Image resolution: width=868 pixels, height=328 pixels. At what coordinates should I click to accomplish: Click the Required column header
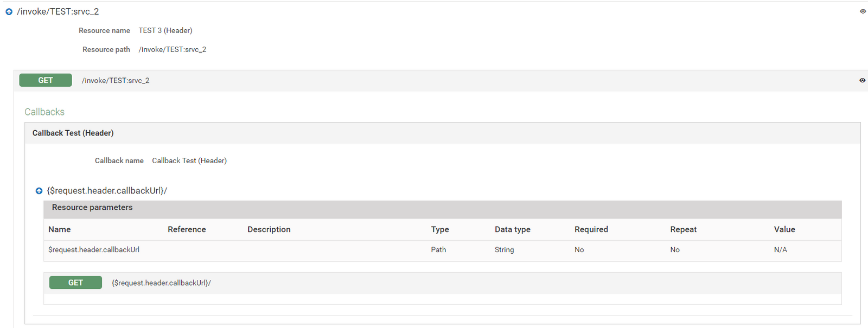591,229
